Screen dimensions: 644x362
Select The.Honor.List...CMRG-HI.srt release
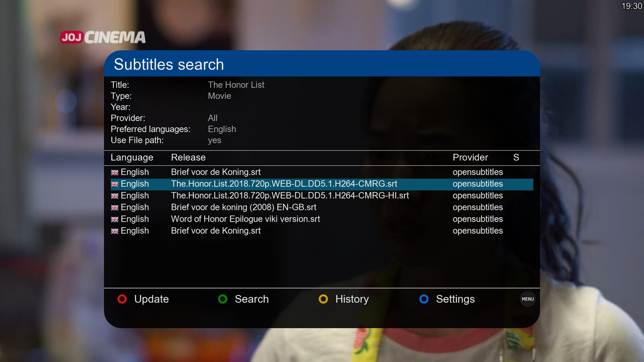(290, 196)
